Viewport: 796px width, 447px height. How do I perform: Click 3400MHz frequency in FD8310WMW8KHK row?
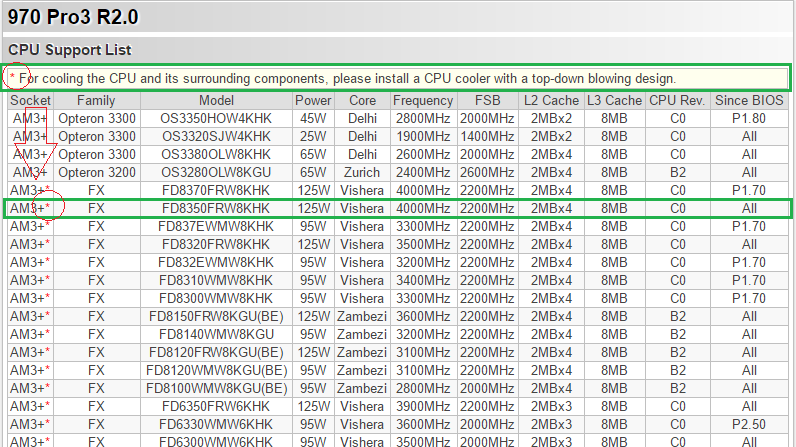click(x=423, y=280)
